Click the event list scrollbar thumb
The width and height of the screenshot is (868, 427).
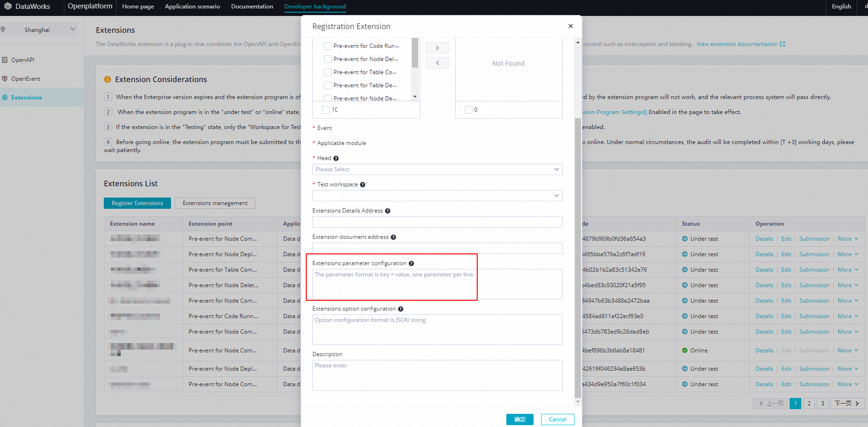tap(415, 53)
